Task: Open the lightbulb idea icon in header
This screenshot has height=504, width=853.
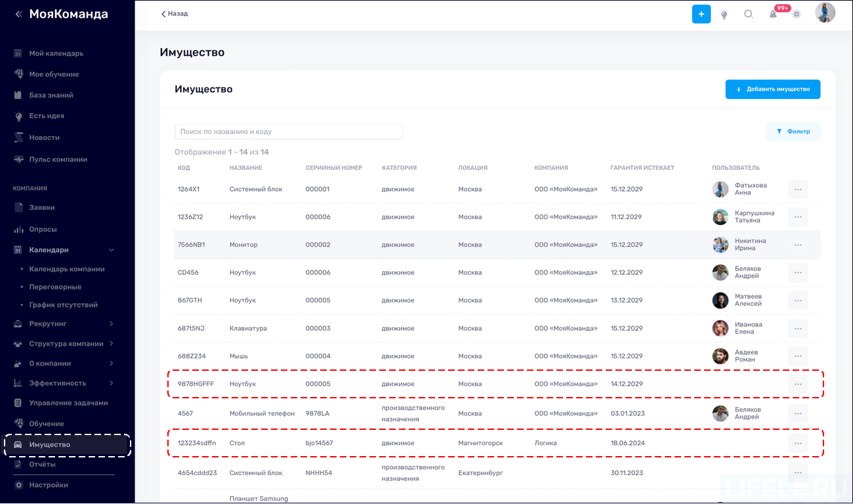Action: point(724,13)
